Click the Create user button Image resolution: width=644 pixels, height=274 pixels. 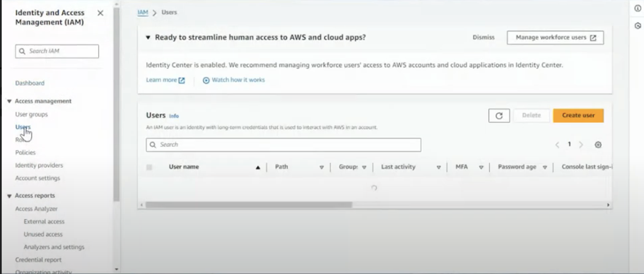point(578,115)
